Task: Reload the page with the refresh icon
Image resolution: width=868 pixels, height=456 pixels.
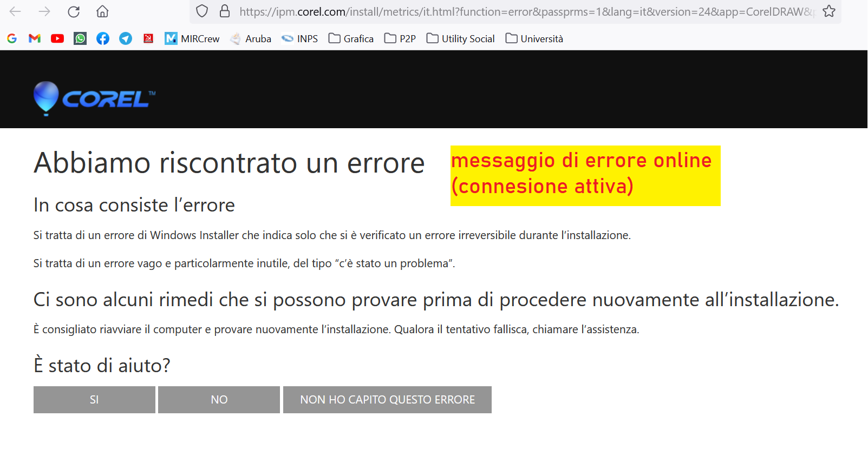Action: 74,11
